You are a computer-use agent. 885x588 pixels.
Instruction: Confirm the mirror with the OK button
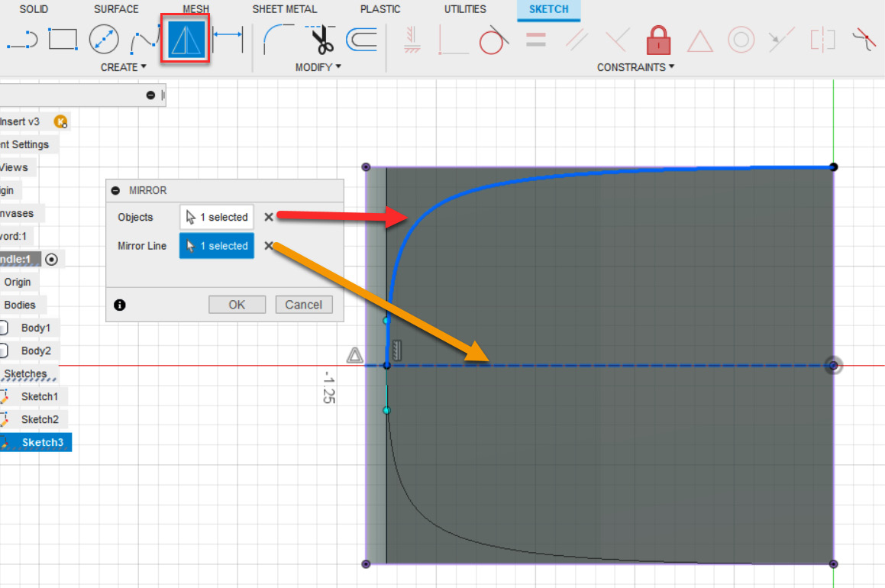(x=237, y=304)
